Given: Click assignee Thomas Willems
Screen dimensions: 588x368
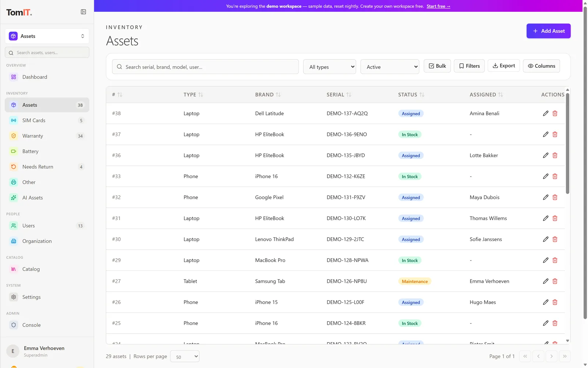Looking at the screenshot, I should 488,218.
